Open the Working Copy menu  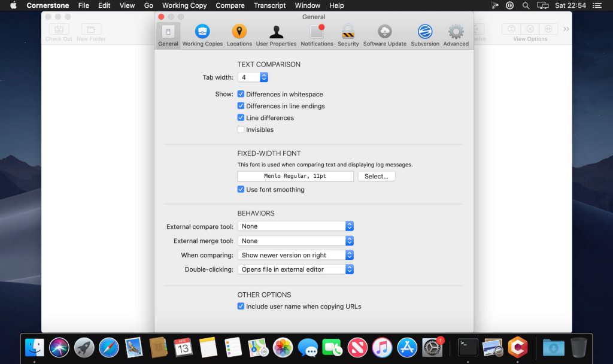(184, 5)
